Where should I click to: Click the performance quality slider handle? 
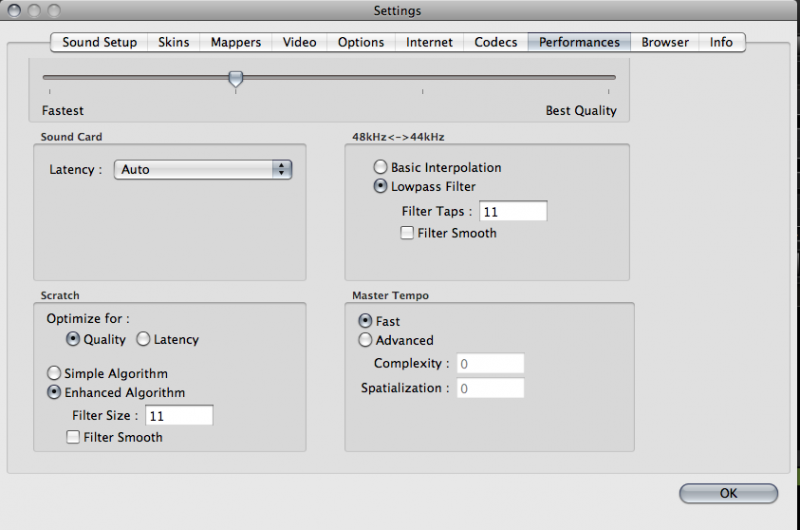(x=235, y=78)
